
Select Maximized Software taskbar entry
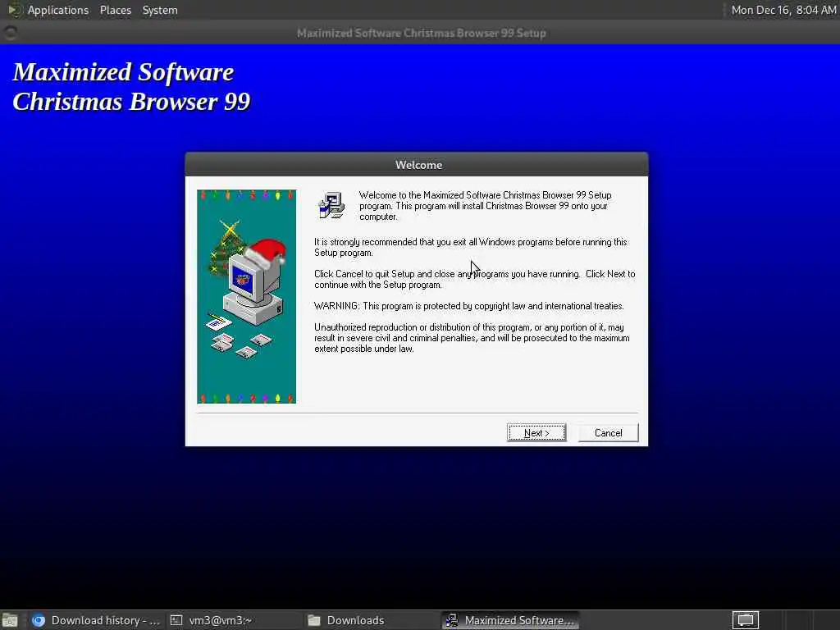[510, 620]
